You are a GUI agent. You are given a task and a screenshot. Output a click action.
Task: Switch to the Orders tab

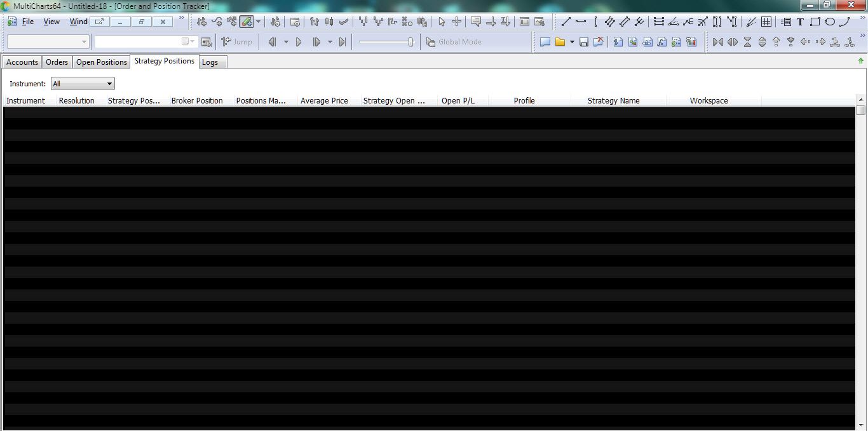coord(57,62)
